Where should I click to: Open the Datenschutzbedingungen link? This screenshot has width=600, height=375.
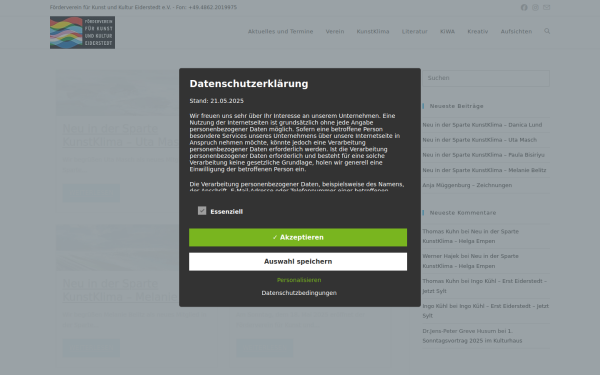tap(299, 293)
